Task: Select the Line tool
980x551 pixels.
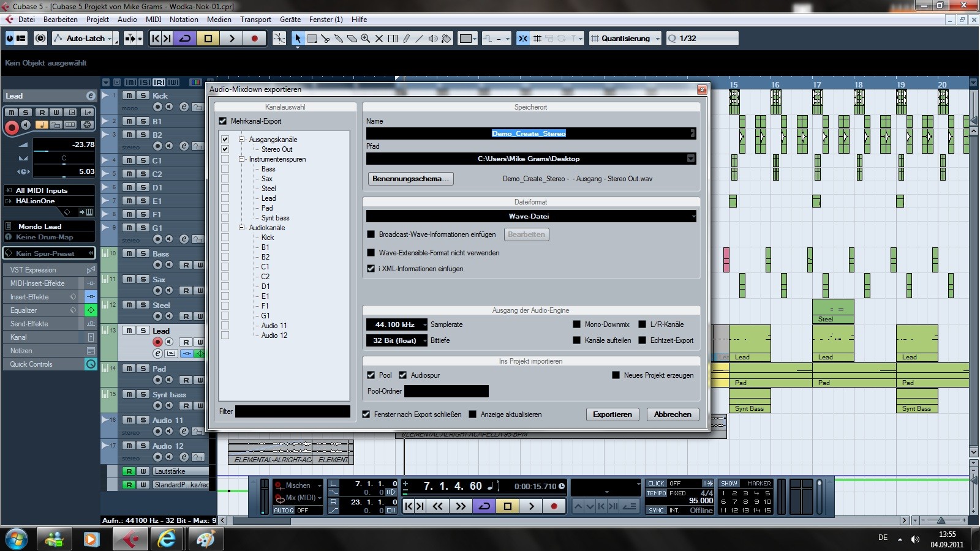Action: click(420, 39)
